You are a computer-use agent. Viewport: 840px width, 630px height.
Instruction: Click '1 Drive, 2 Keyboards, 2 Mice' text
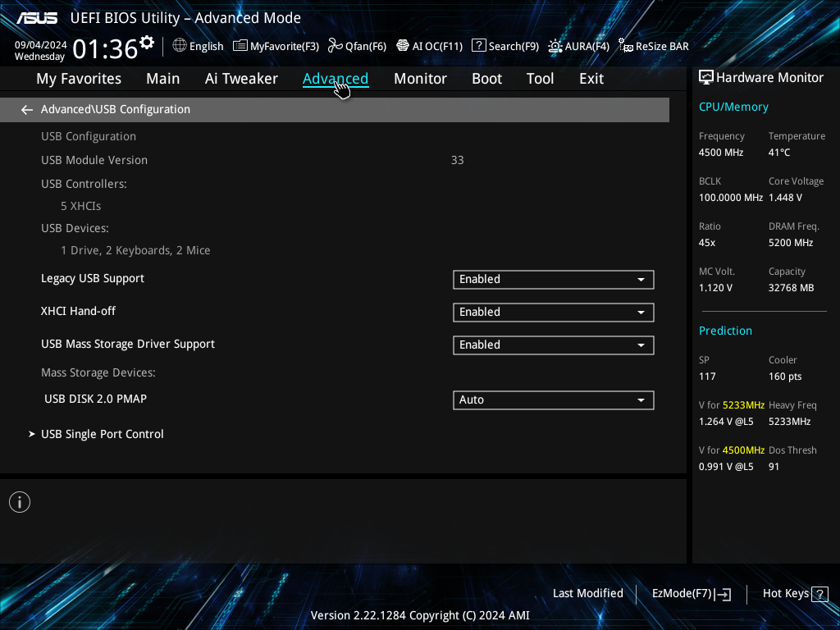(135, 251)
